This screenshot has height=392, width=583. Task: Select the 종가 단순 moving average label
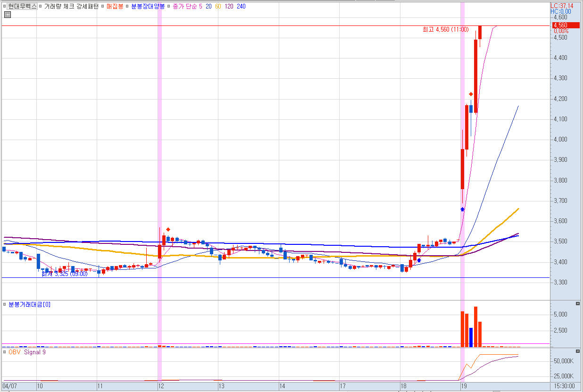pyautogui.click(x=185, y=6)
